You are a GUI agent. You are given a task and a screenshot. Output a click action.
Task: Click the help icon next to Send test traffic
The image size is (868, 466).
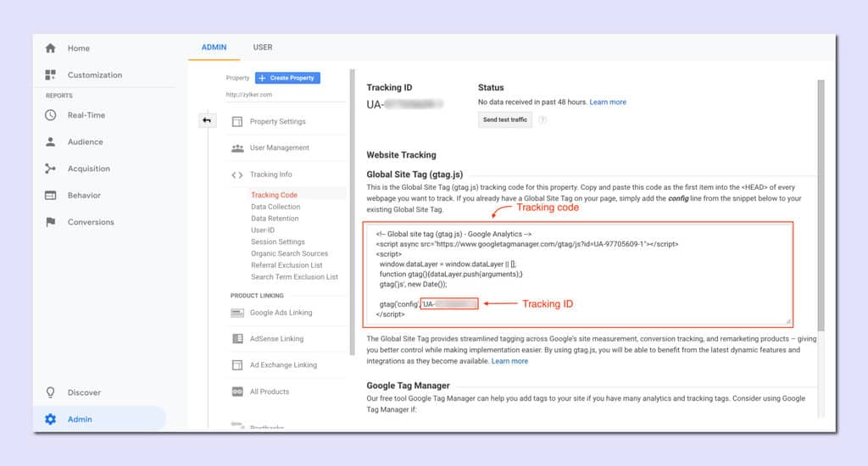[542, 119]
